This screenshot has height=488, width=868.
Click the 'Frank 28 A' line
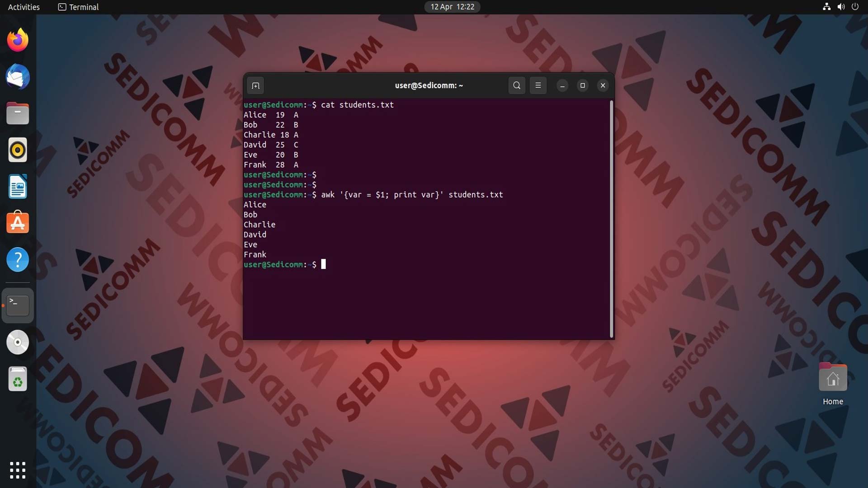pyautogui.click(x=271, y=165)
